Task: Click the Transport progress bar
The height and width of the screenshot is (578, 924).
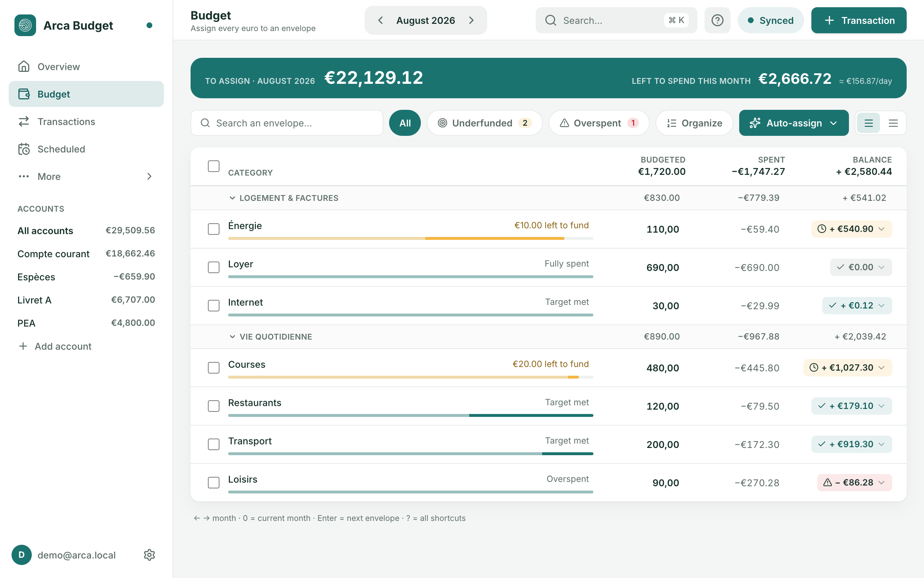Action: tap(410, 454)
